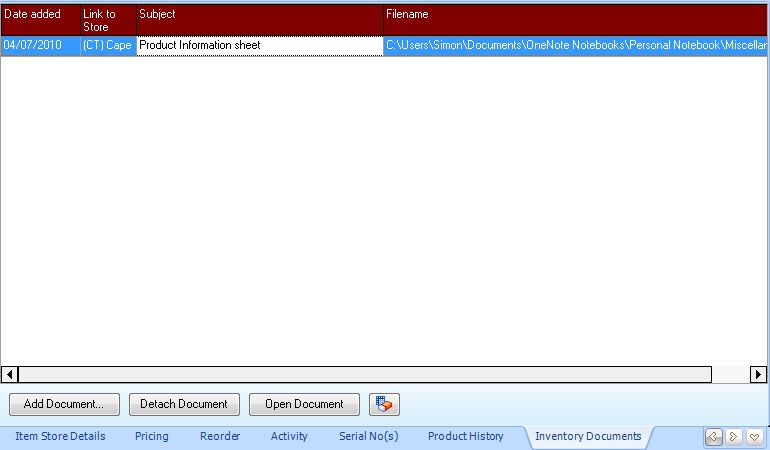Click the Subject field 'Product Information sheet'
Image resolution: width=770 pixels, height=450 pixels.
tap(259, 46)
